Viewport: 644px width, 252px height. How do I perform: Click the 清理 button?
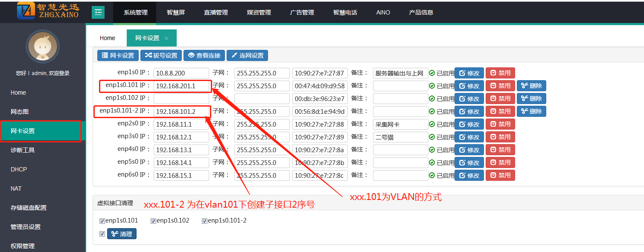122,234
